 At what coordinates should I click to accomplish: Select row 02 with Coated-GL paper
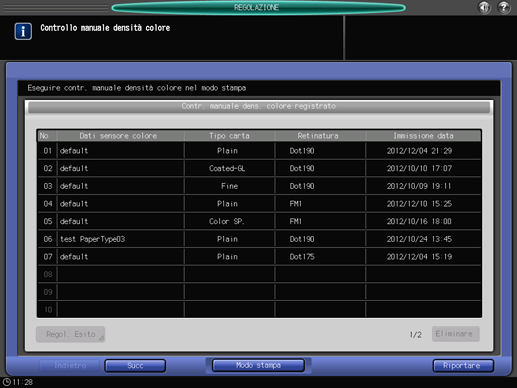(259, 168)
